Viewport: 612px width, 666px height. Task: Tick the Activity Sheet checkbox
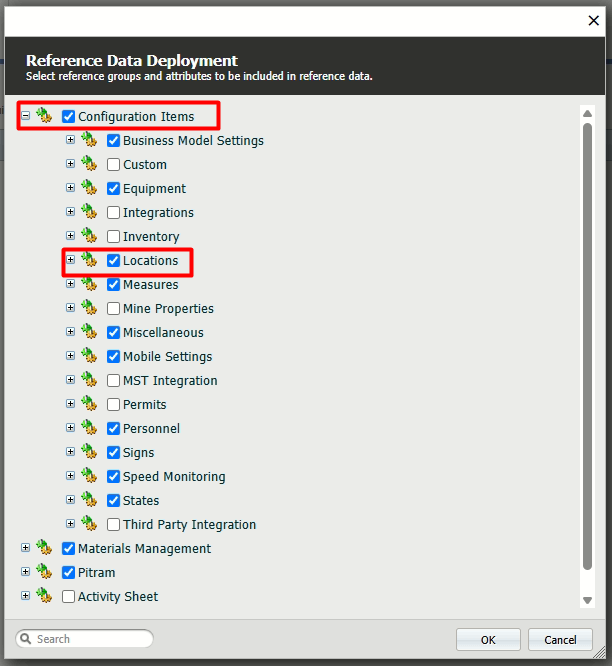point(69,597)
